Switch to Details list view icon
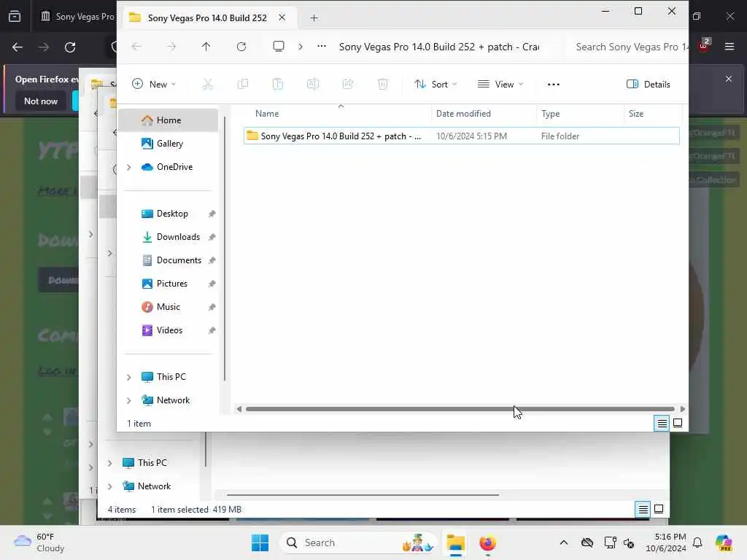This screenshot has width=747, height=560. [662, 423]
